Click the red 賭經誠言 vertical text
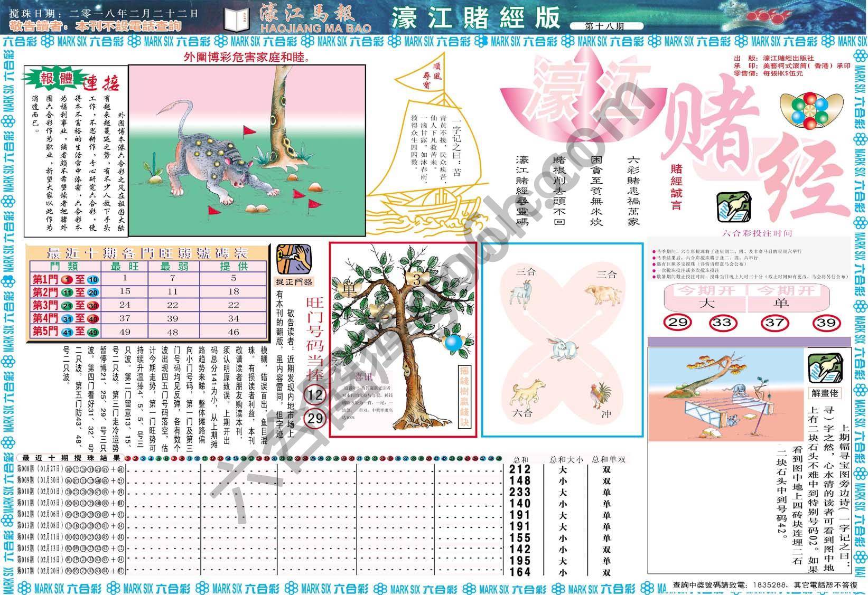 (677, 187)
